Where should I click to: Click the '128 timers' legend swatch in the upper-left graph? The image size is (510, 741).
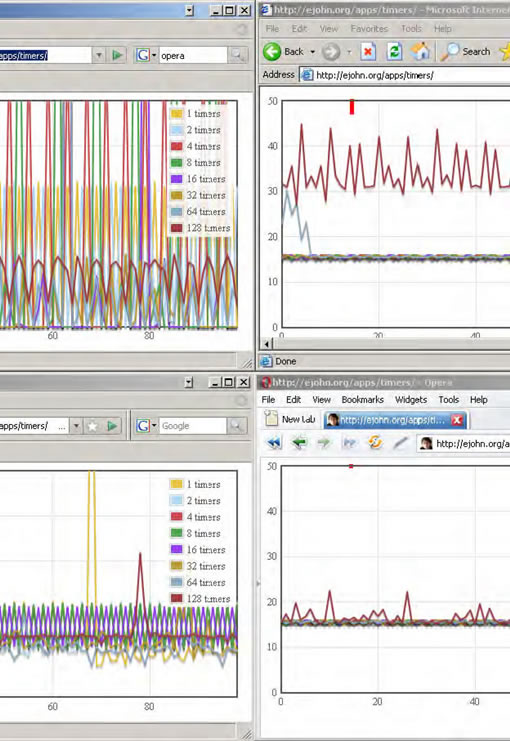tap(176, 228)
